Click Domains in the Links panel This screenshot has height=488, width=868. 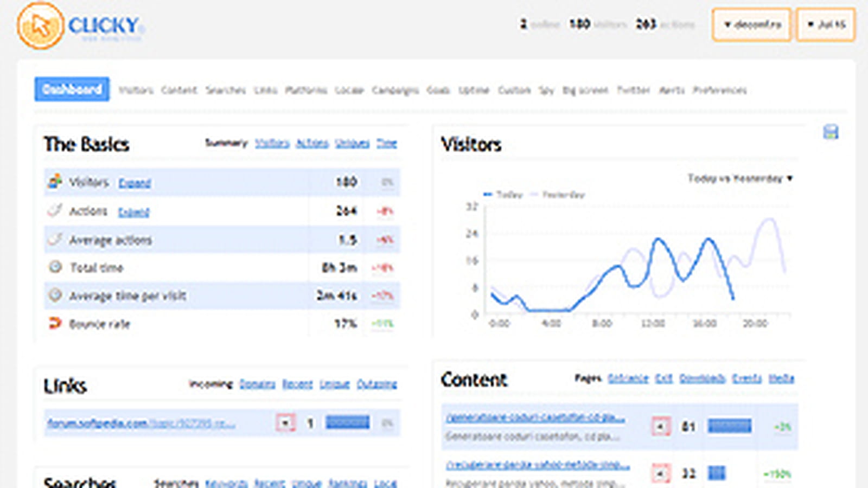coord(257,384)
